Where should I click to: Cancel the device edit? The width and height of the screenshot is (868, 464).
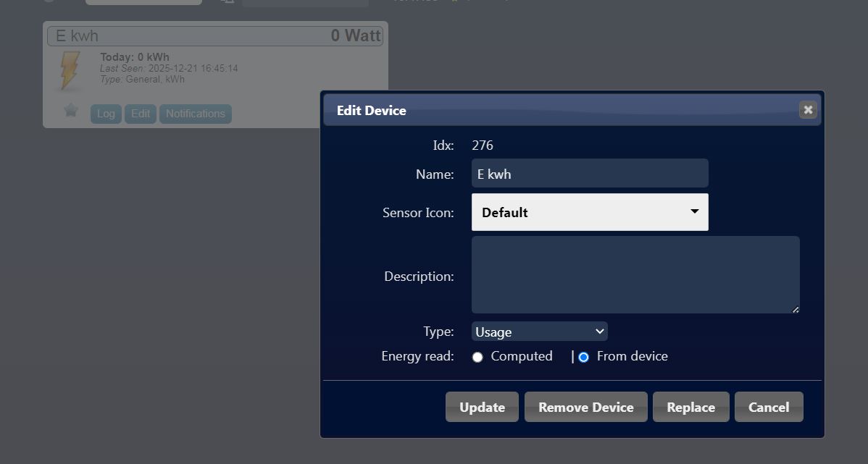point(768,407)
